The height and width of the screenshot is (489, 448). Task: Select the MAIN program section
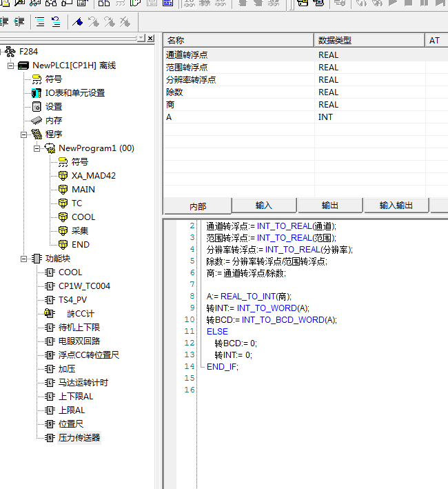click(x=83, y=190)
